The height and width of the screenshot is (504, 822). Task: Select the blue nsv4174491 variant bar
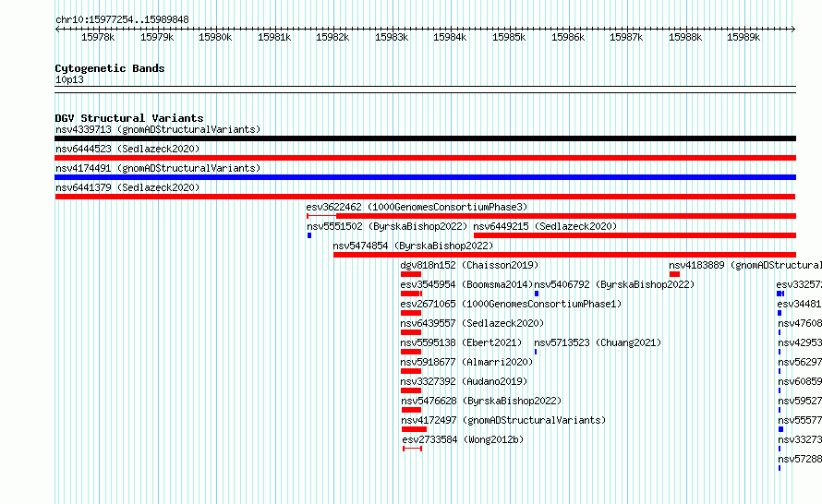click(x=425, y=177)
